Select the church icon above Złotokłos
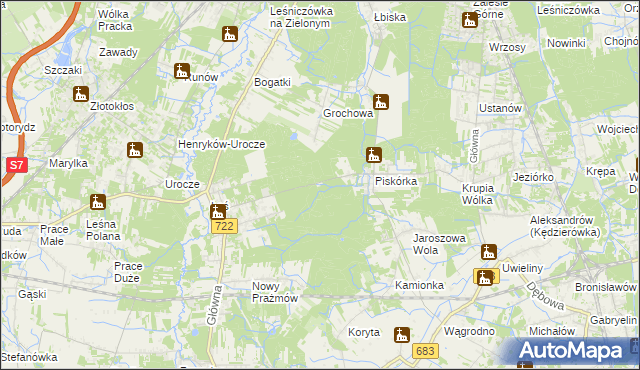640x370 pixels. pyautogui.click(x=81, y=94)
